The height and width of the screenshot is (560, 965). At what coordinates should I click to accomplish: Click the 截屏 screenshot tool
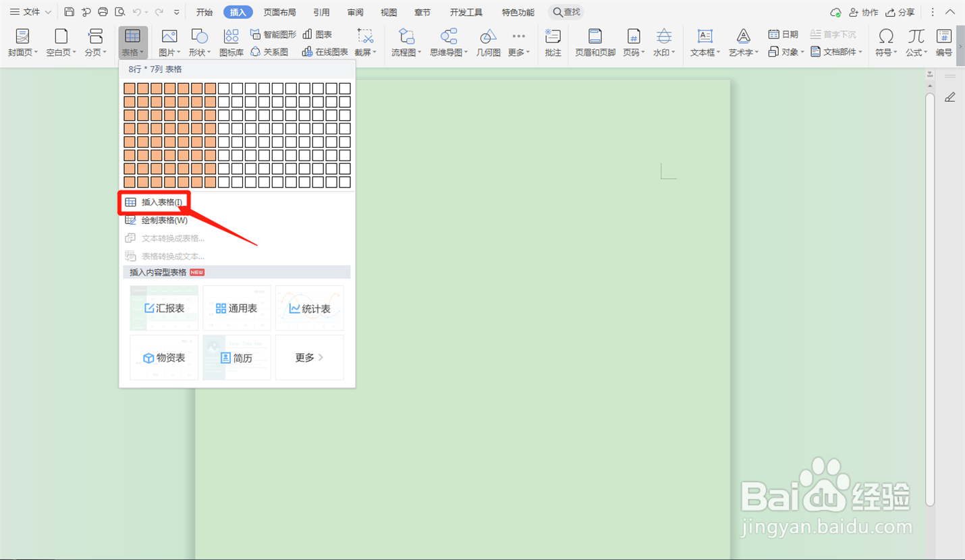[x=364, y=43]
